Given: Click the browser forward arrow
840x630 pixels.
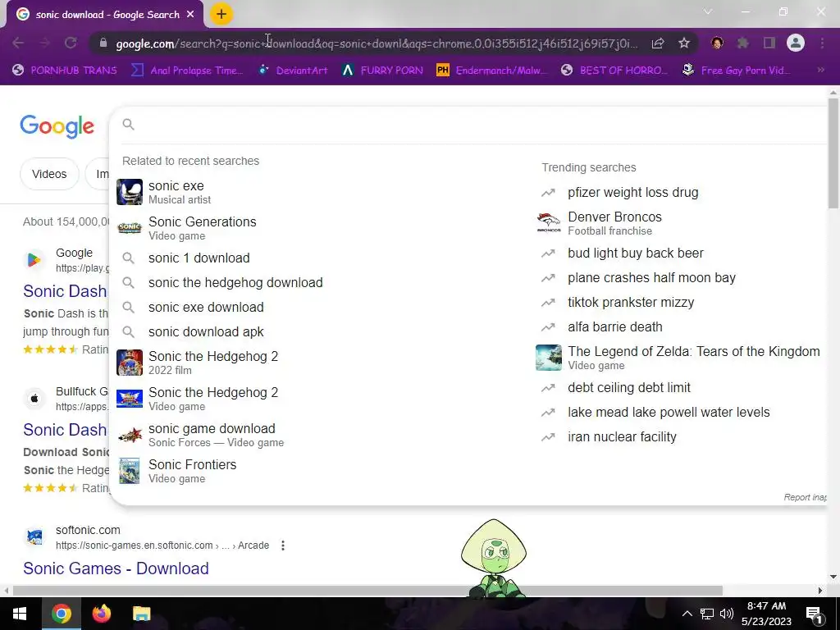Looking at the screenshot, I should [x=44, y=43].
